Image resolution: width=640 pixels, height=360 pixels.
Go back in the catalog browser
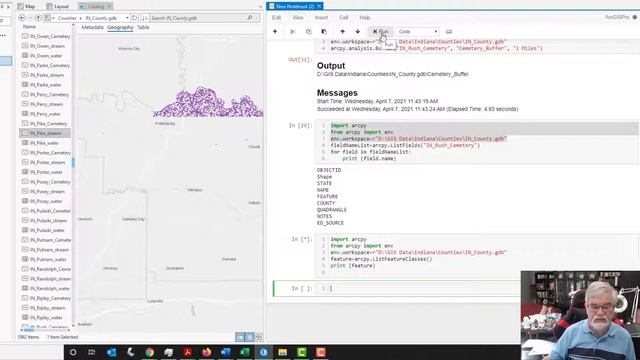(x=22, y=18)
